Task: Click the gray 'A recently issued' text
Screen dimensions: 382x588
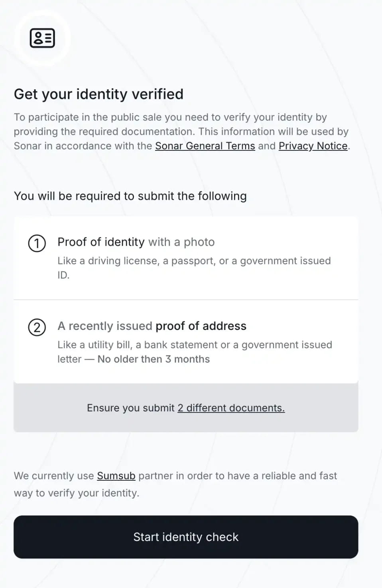Action: coord(105,326)
